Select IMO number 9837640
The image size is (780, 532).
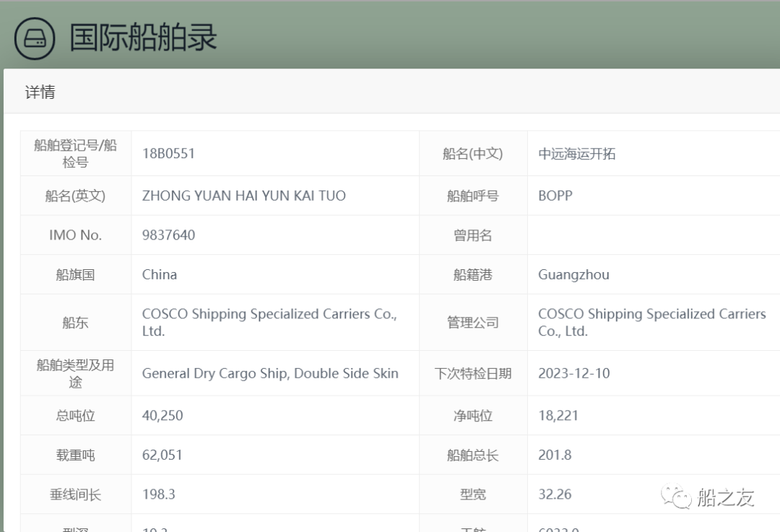[x=168, y=235]
